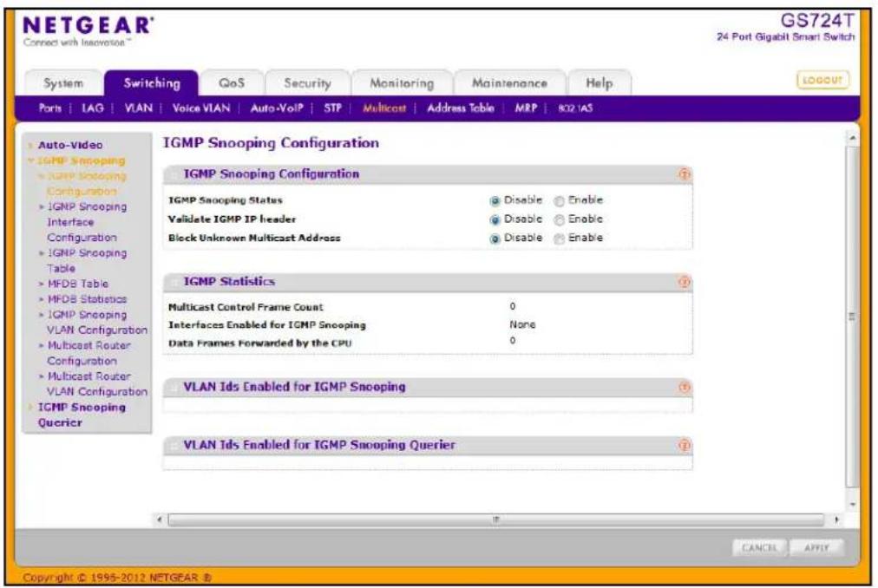This screenshot has width=878, height=588.
Task: Switch to the Security tab
Action: pyautogui.click(x=307, y=83)
